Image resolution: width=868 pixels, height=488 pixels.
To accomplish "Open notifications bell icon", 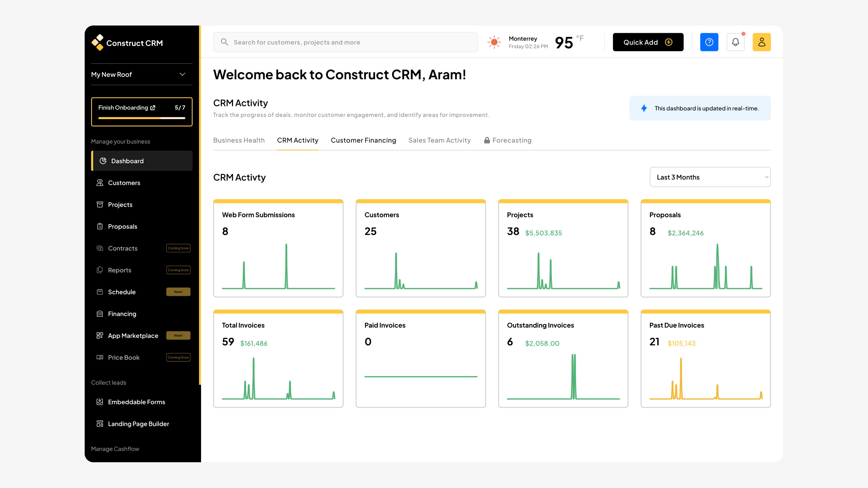I will [x=735, y=42].
